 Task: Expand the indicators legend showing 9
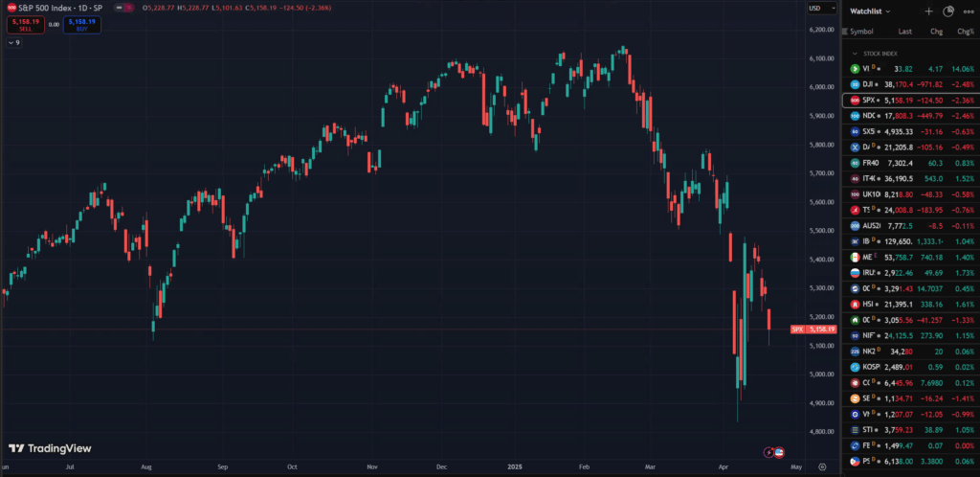14,43
